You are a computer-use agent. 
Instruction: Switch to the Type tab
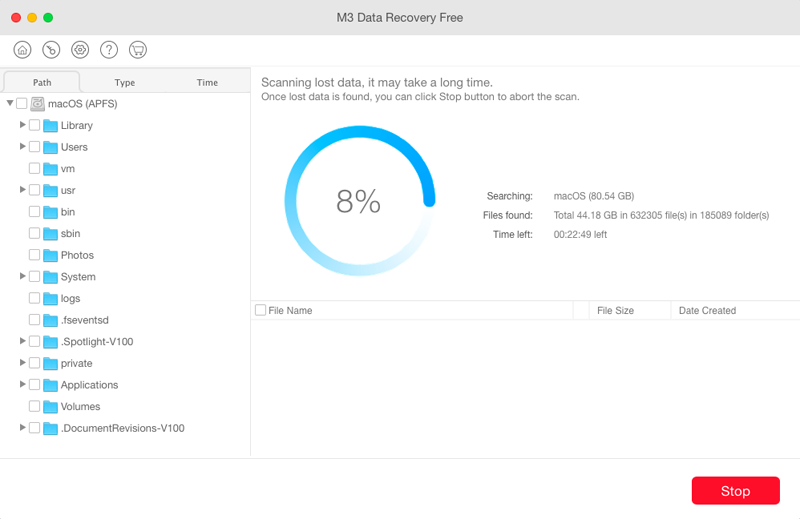coord(124,82)
